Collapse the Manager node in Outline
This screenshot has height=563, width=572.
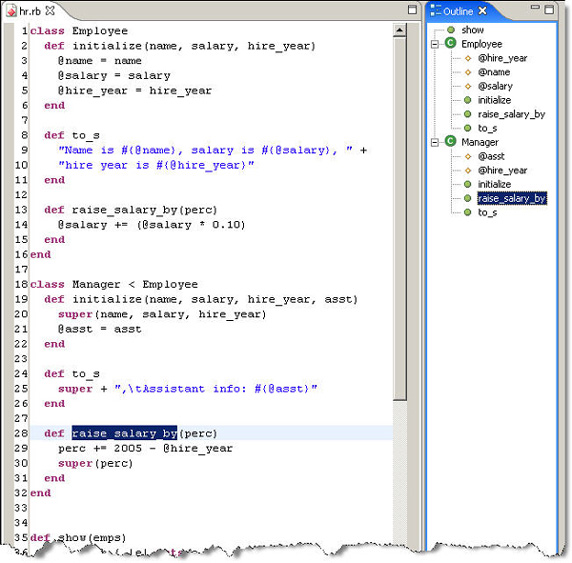coord(435,142)
